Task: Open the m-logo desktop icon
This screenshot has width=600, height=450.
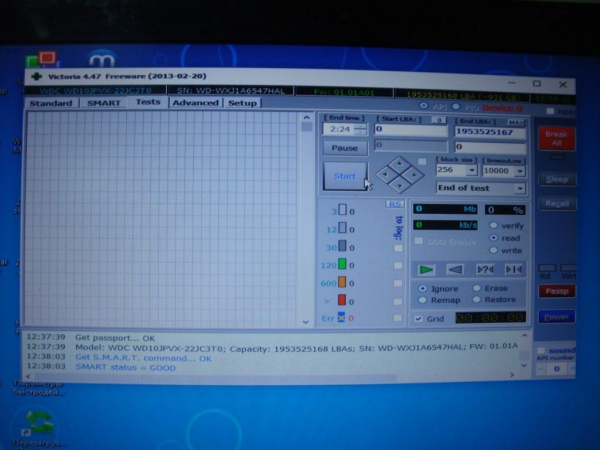Action: [x=101, y=59]
